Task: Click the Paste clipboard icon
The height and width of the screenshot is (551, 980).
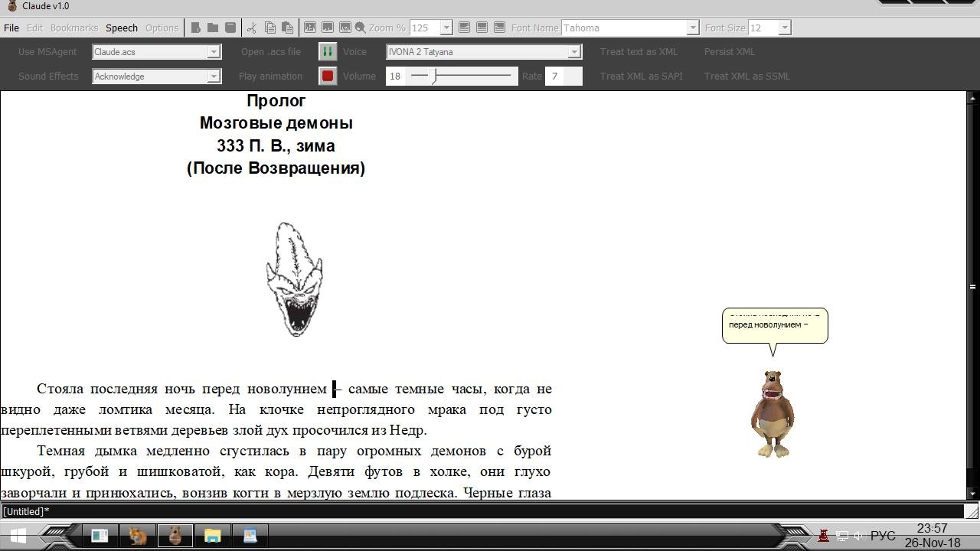Action: pos(287,28)
